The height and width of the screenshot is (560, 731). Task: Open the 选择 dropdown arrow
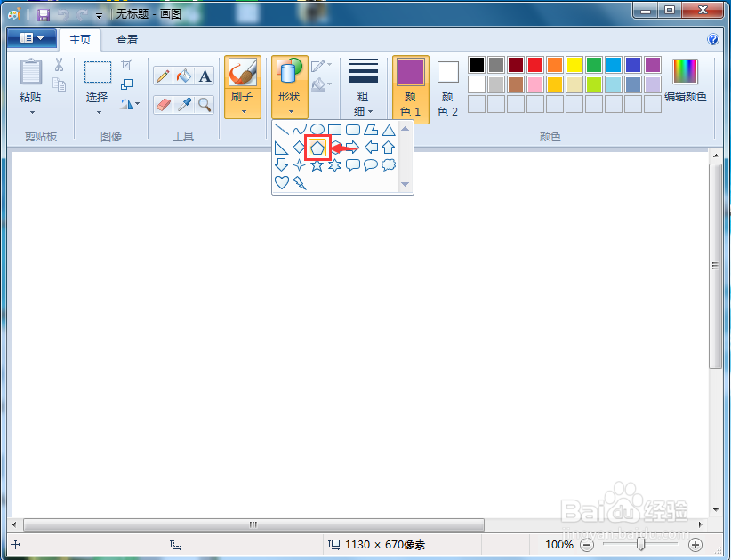99,112
